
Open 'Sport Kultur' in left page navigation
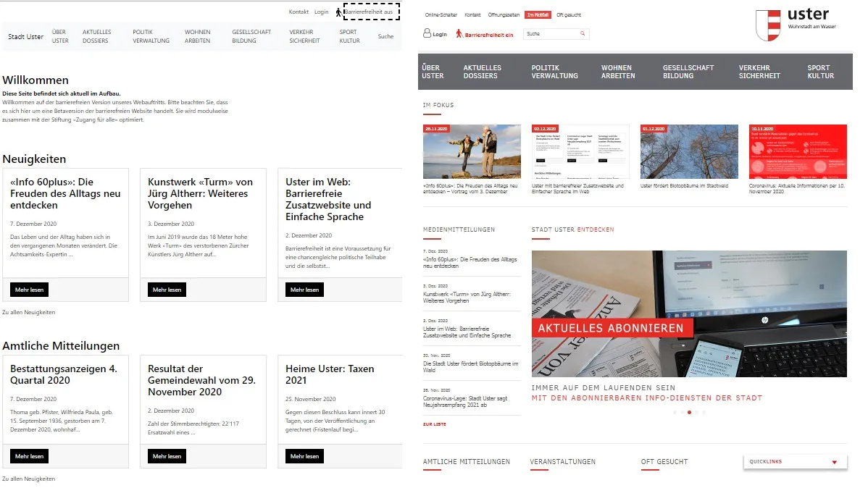[350, 36]
